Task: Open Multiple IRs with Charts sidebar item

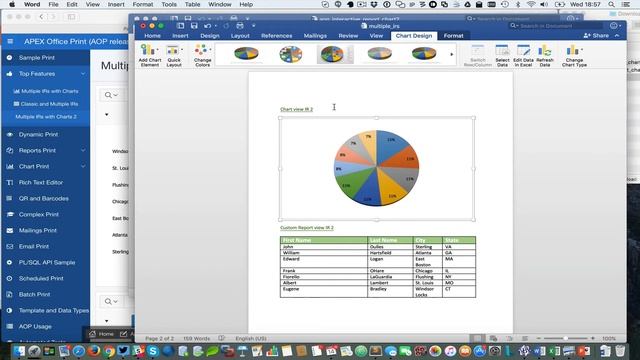Action: 46,91
